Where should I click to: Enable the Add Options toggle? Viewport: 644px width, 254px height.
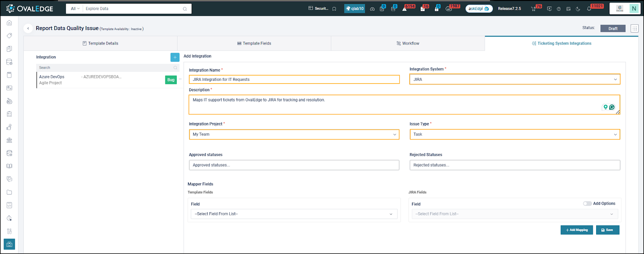click(587, 203)
